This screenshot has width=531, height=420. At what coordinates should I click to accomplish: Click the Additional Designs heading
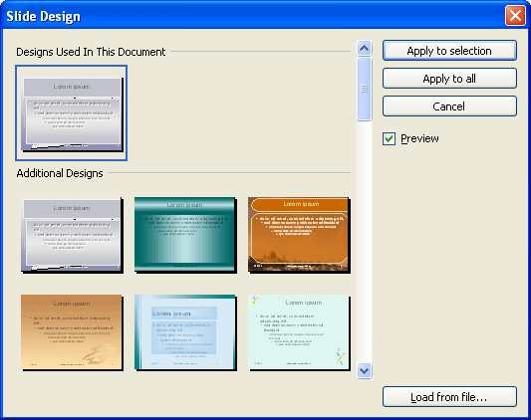(60, 173)
